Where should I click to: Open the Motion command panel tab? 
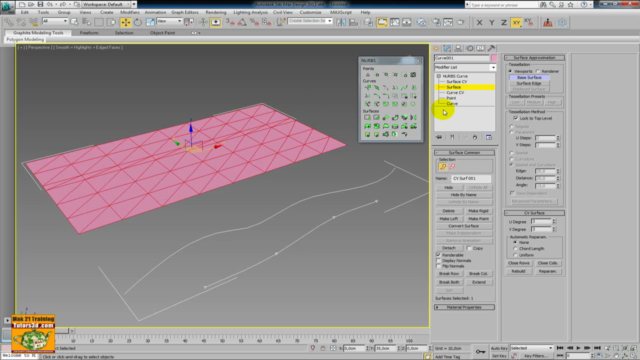point(470,48)
